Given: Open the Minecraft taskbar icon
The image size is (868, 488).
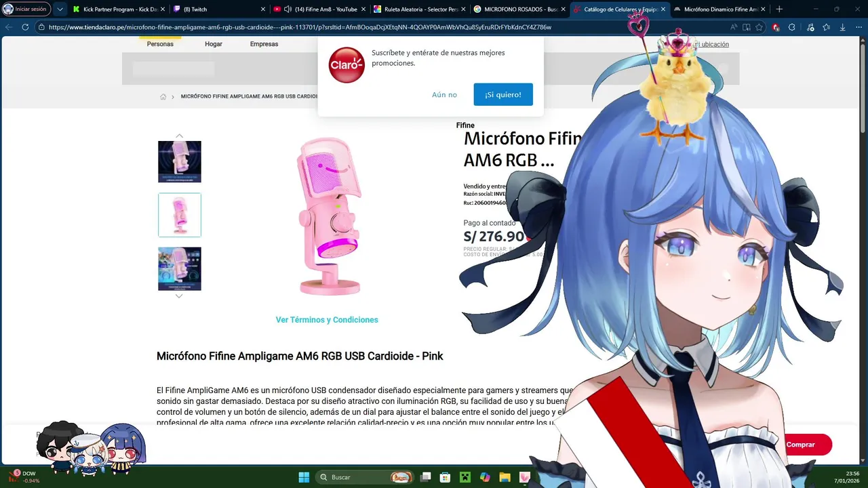Looking at the screenshot, I should (x=465, y=477).
